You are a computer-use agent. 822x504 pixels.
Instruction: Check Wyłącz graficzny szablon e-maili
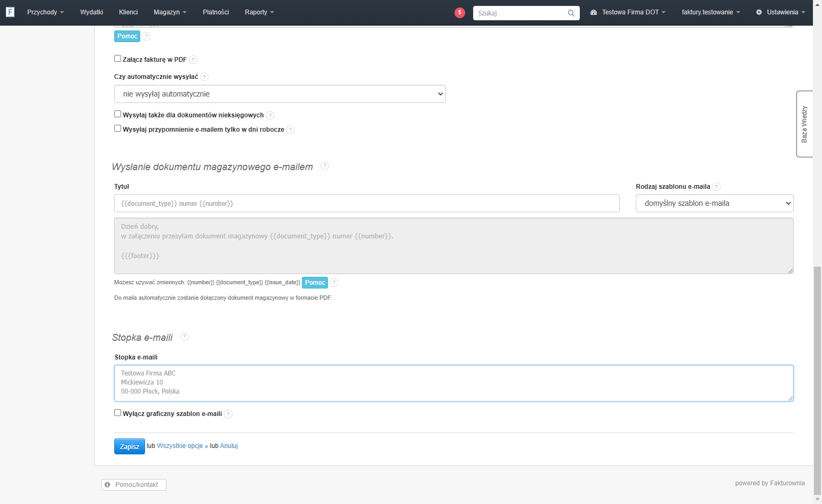coord(117,413)
